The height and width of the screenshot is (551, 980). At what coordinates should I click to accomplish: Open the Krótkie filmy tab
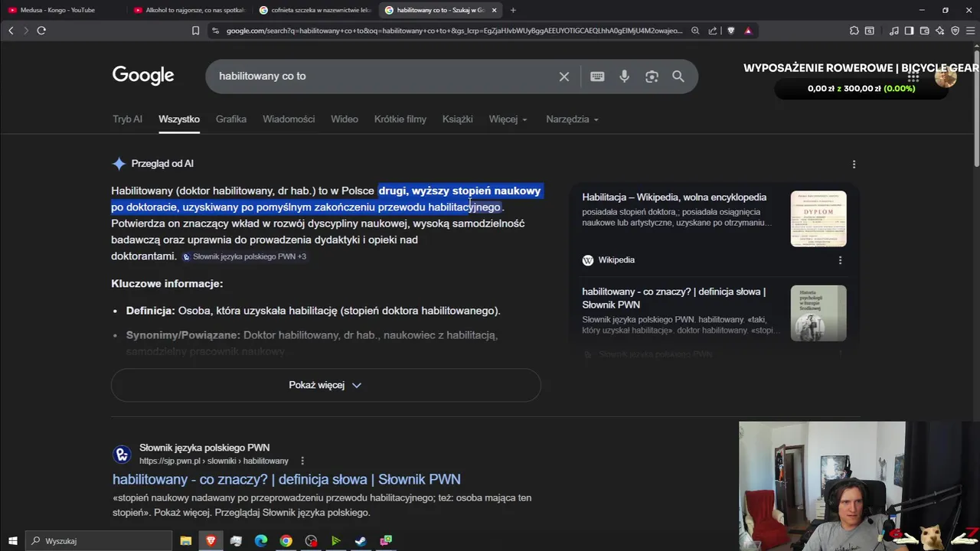coord(400,119)
